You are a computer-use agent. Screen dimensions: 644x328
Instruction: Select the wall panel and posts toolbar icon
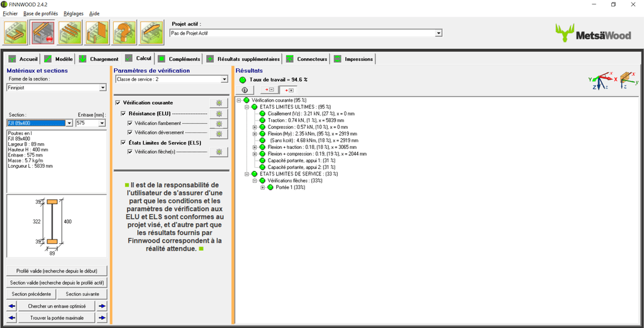(97, 33)
